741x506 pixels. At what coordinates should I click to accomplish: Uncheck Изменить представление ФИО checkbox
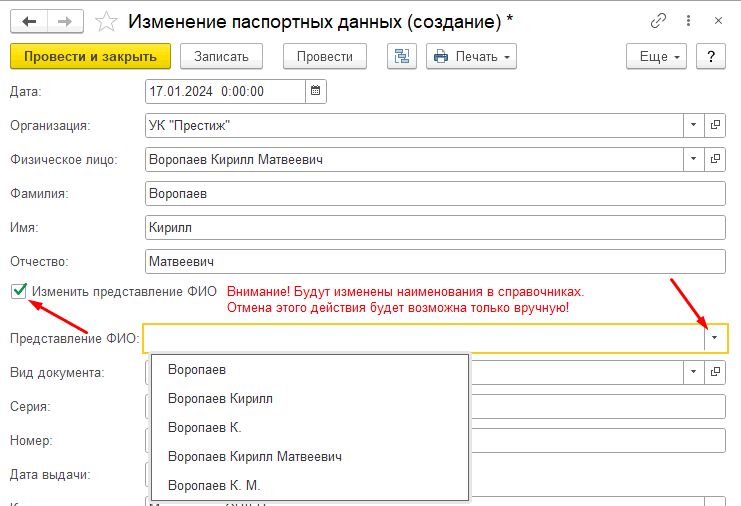[x=18, y=291]
